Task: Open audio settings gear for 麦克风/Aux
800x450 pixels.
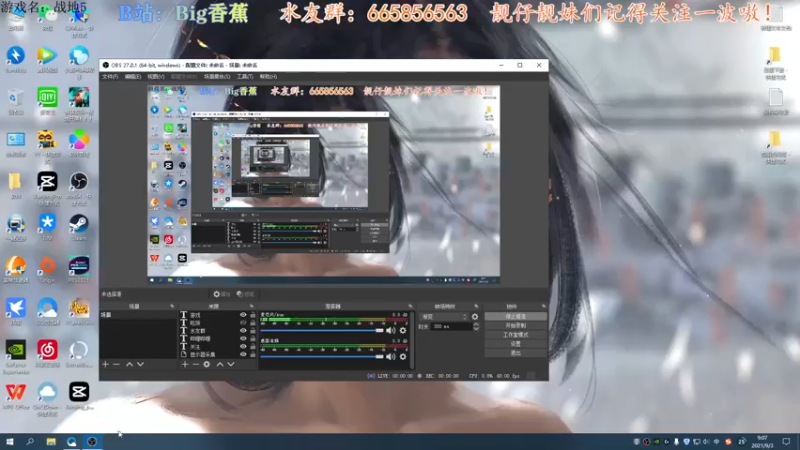Action: coord(403,331)
